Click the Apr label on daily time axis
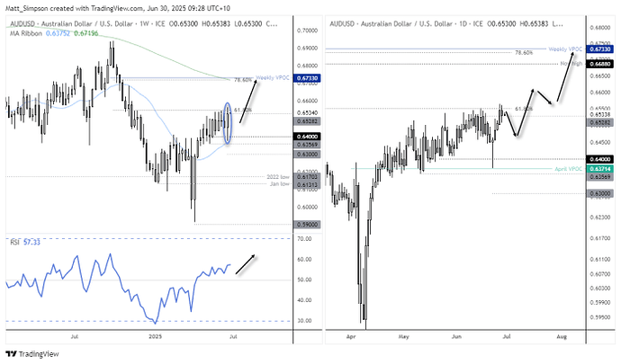 tap(351, 337)
